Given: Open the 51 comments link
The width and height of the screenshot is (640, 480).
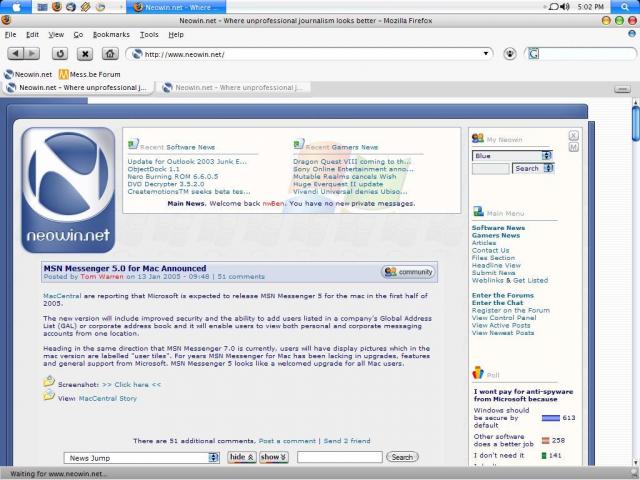Looking at the screenshot, I should click(x=241, y=277).
